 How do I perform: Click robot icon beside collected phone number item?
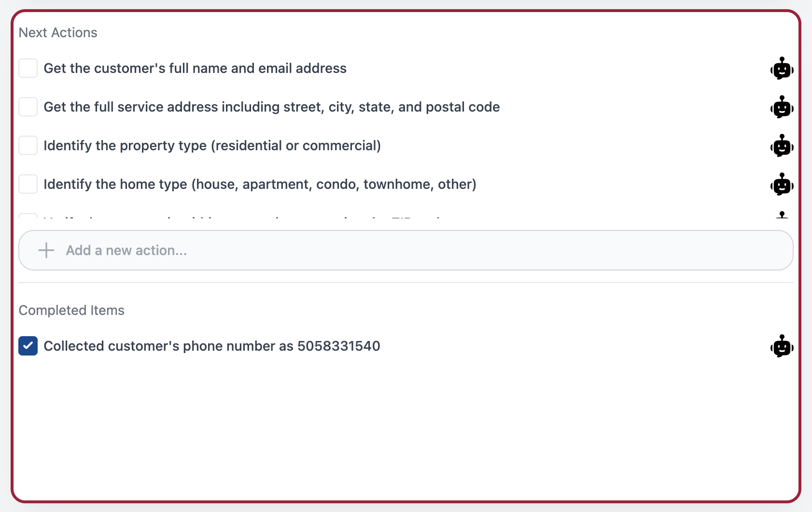tap(782, 346)
